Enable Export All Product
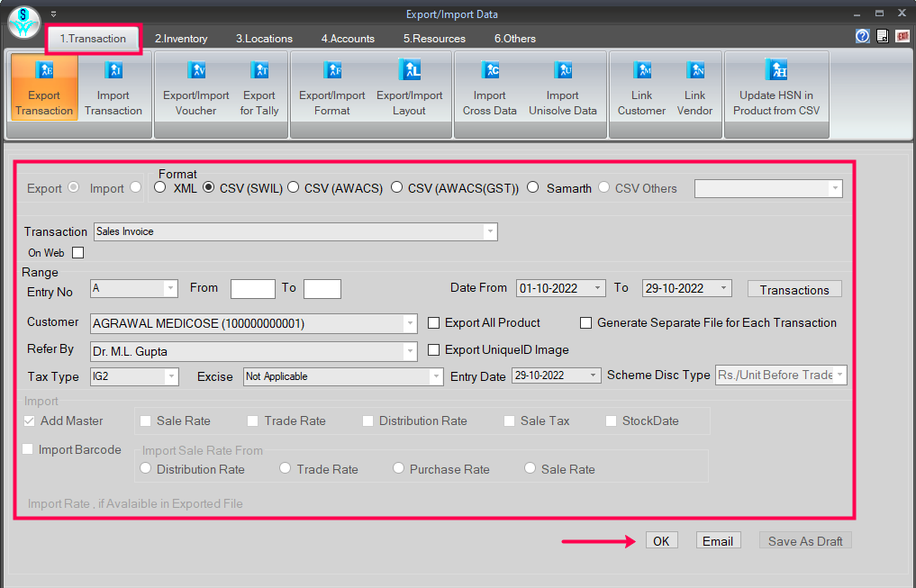 click(433, 323)
